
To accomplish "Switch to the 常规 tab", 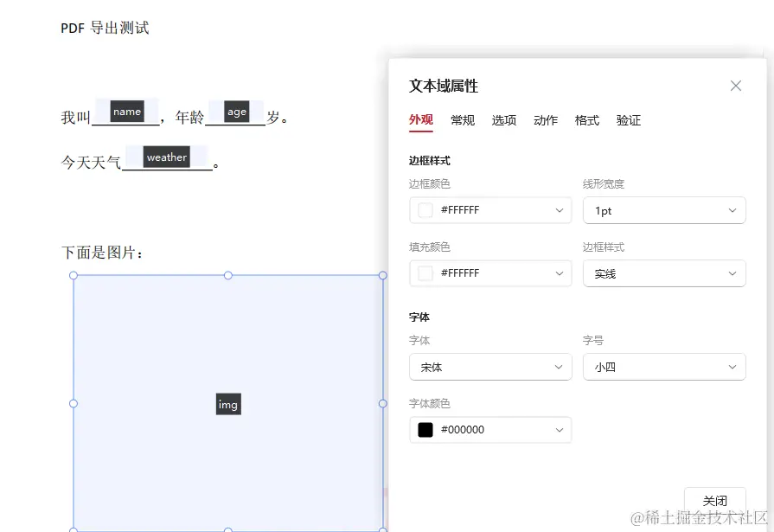I will pos(463,120).
